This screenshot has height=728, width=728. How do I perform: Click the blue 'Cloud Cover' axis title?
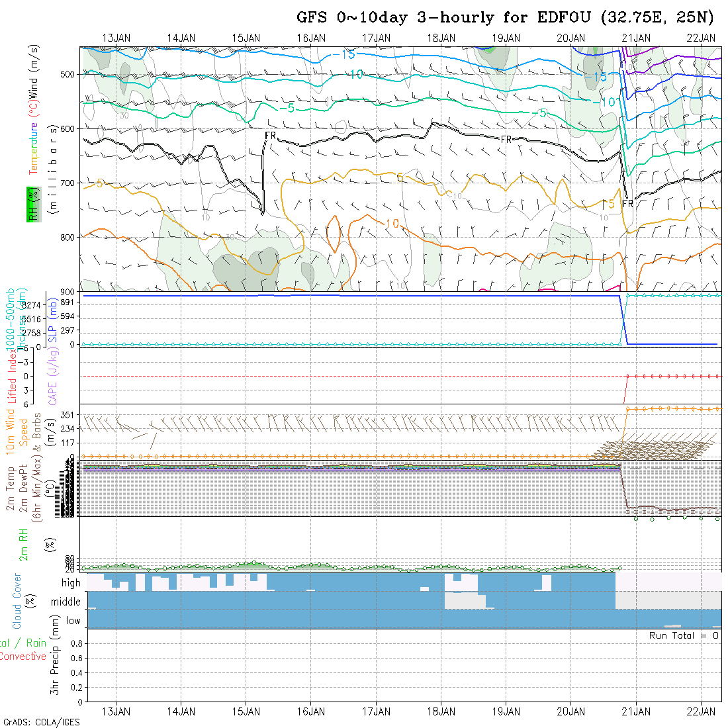(x=17, y=602)
